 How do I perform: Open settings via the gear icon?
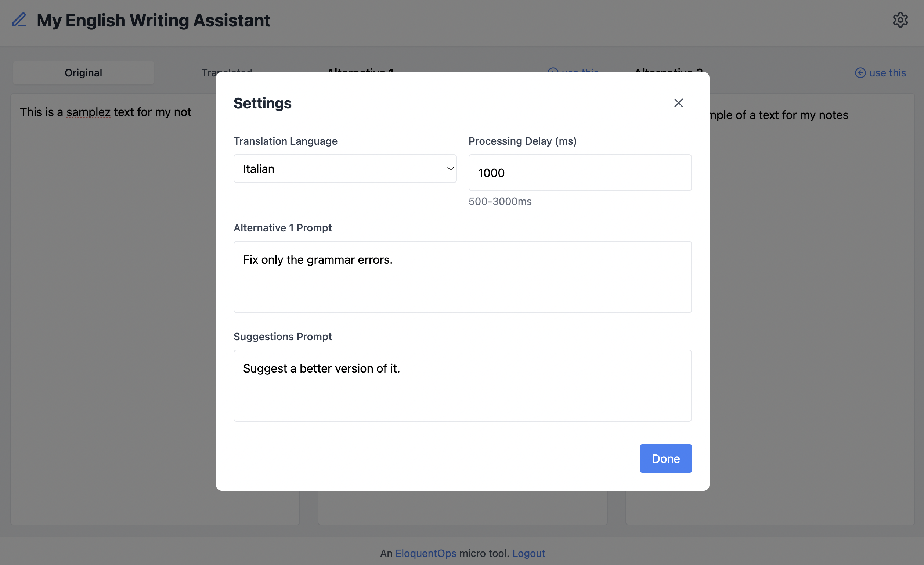click(900, 20)
